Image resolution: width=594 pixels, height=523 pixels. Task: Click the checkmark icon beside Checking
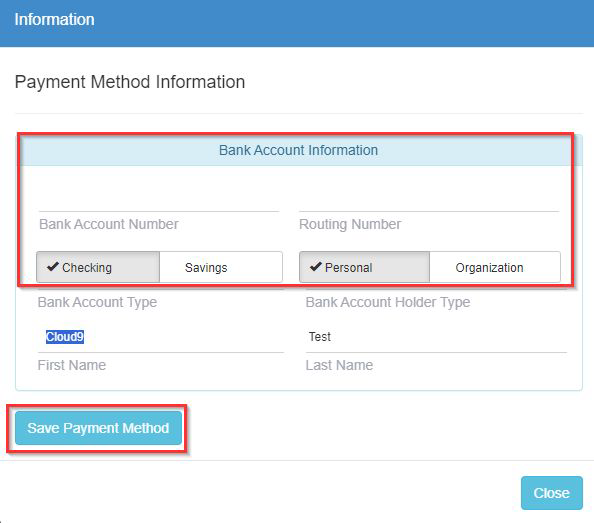[x=53, y=267]
